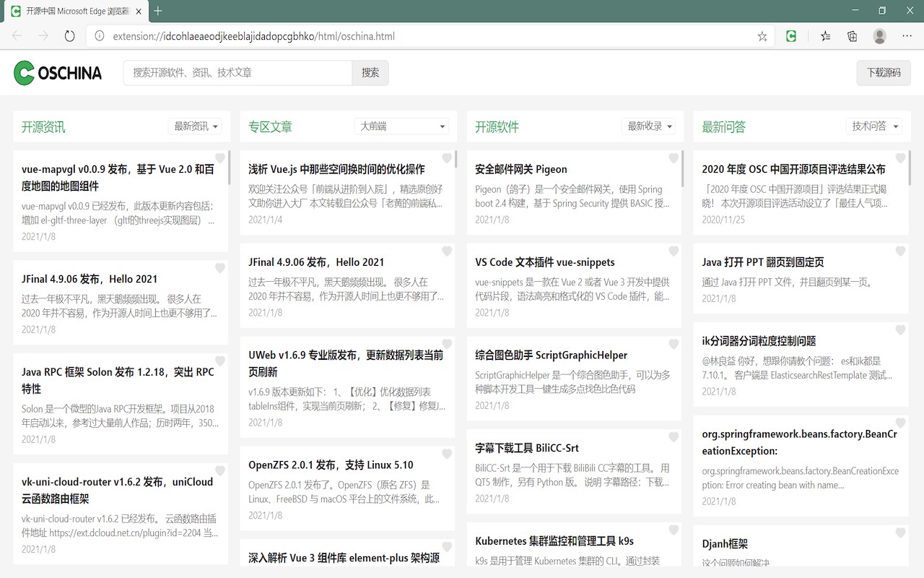
Task: Favorite the OpenZFS 2.0.1 article
Action: click(447, 454)
